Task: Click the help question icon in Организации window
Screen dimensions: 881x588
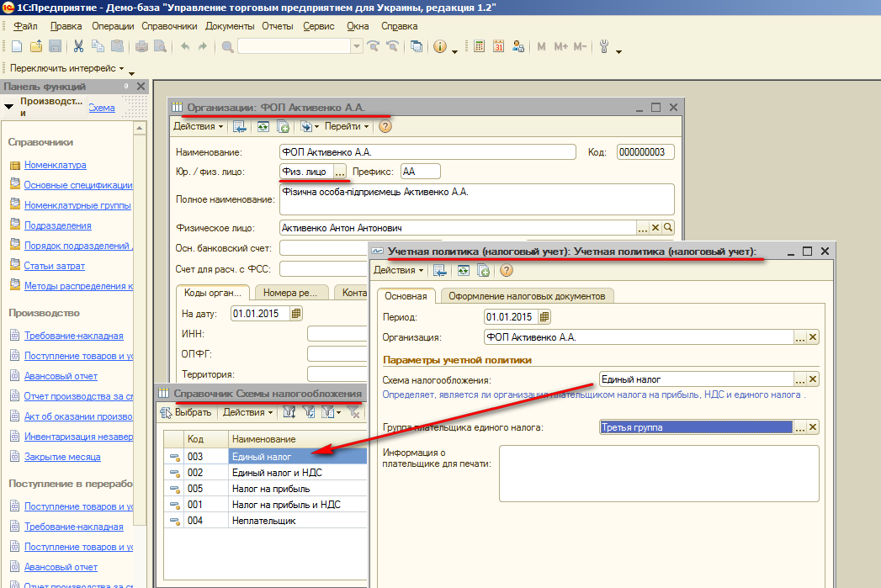Action: pyautogui.click(x=385, y=126)
